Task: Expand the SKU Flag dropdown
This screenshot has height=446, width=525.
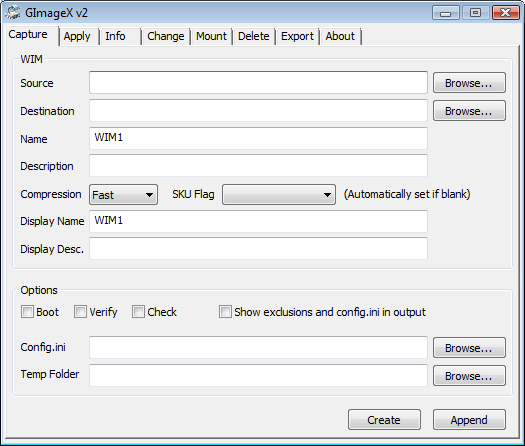Action: point(279,195)
